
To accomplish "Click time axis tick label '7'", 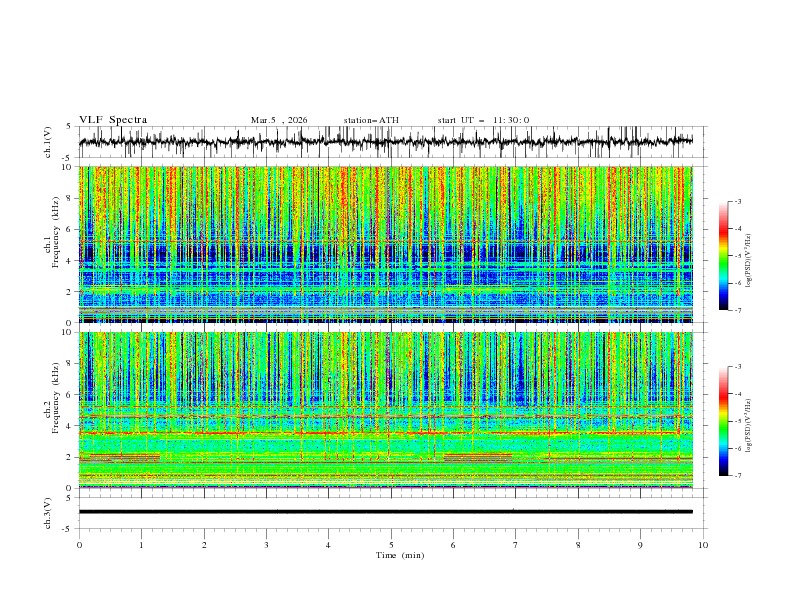I will click(516, 545).
